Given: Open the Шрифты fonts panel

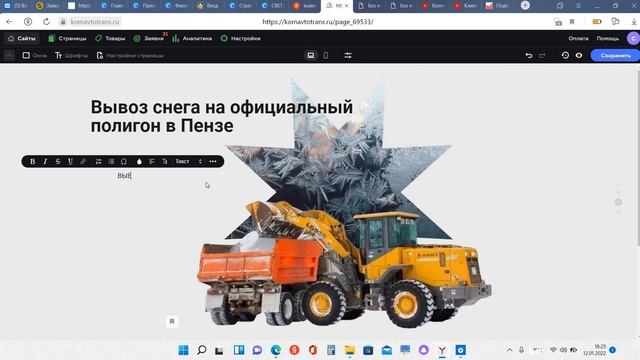Looking at the screenshot, I should click(71, 56).
